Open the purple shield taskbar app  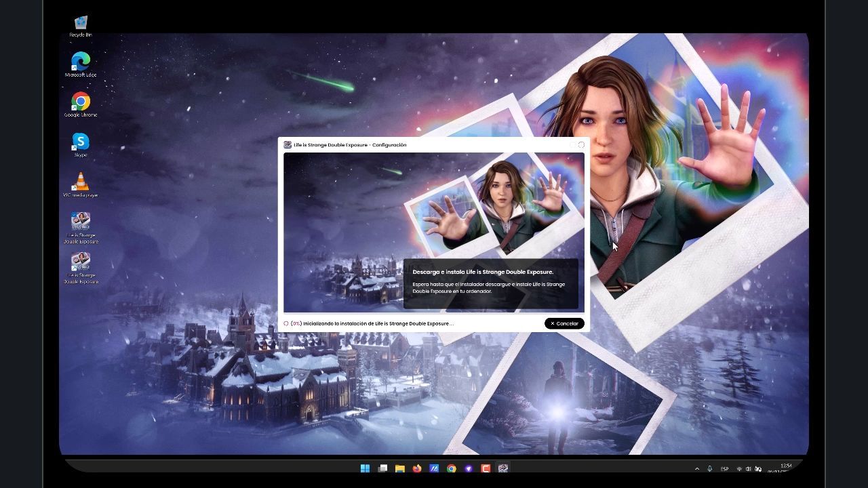tap(469, 468)
